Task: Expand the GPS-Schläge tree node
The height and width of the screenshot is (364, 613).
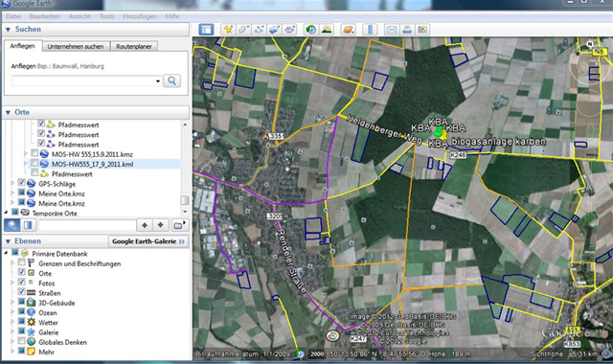Action: click(x=12, y=183)
